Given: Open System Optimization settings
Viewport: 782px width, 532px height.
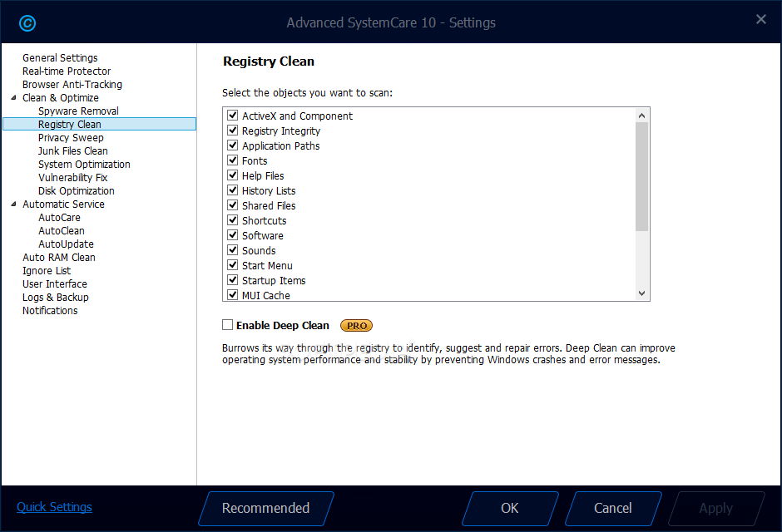Looking at the screenshot, I should click(x=84, y=165).
